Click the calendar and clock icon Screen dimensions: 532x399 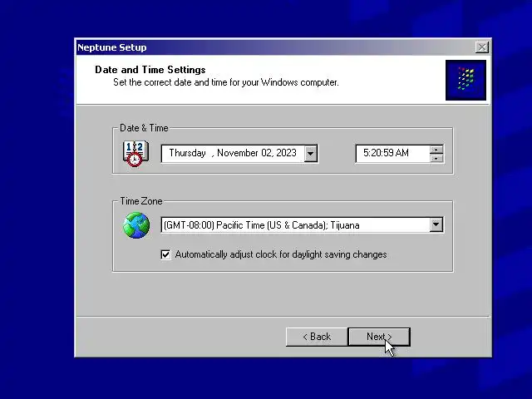[135, 154]
